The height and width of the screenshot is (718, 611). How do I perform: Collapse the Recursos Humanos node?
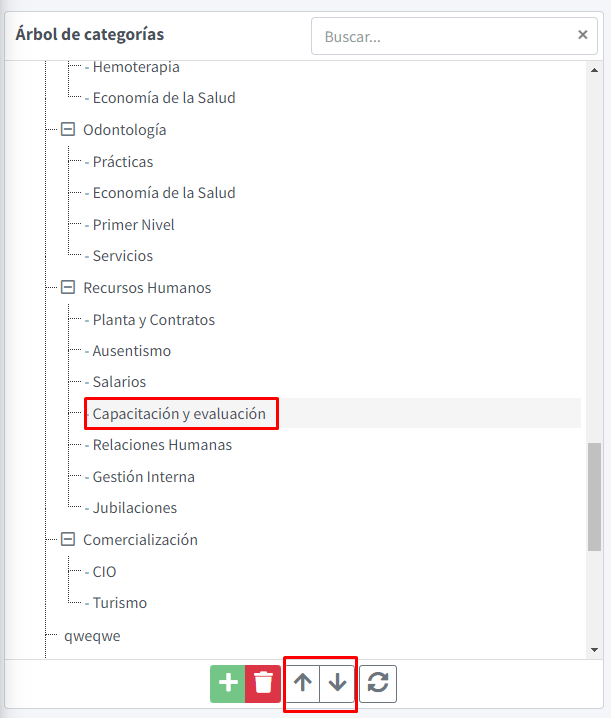68,288
